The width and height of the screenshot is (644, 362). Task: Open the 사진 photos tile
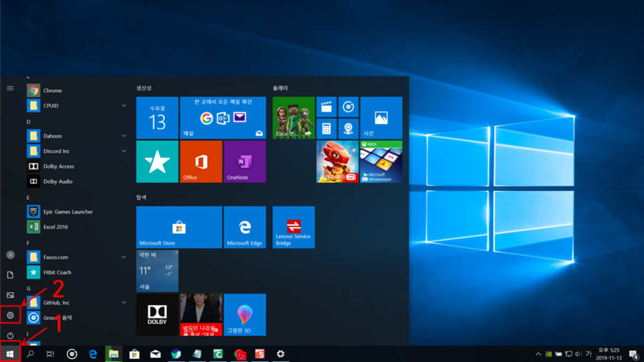pos(381,118)
